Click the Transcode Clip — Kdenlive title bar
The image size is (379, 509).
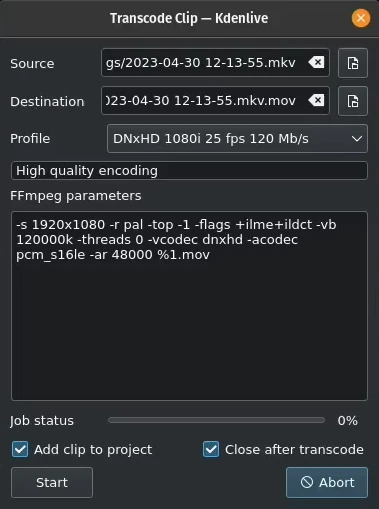(189, 18)
